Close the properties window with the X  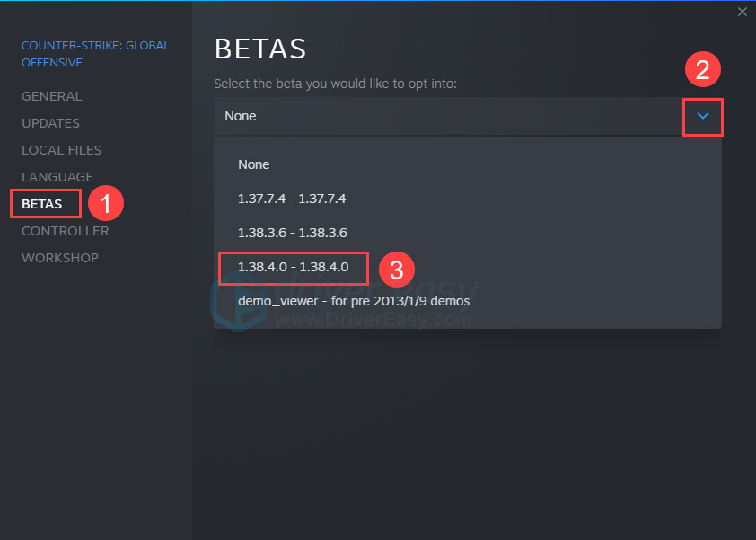[742, 12]
